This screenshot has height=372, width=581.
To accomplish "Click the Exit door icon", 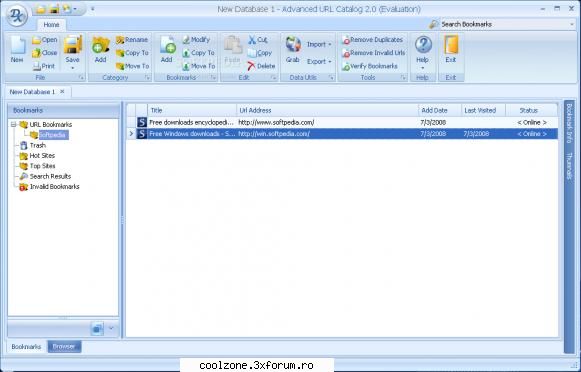I will (451, 45).
